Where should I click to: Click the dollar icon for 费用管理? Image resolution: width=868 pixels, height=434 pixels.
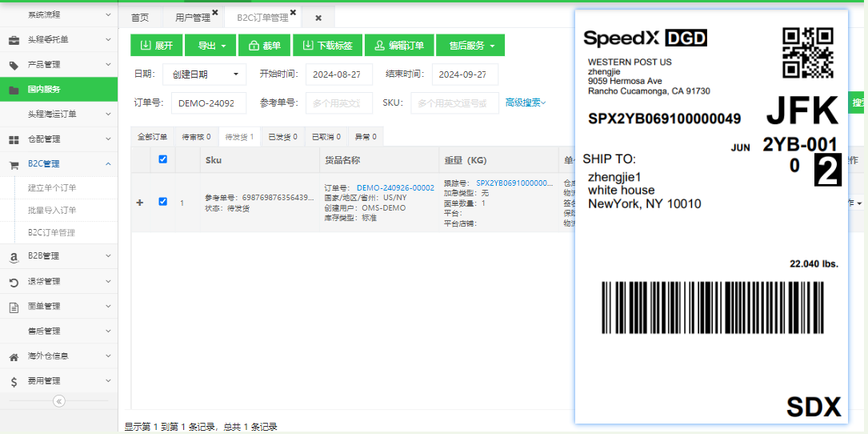(14, 381)
